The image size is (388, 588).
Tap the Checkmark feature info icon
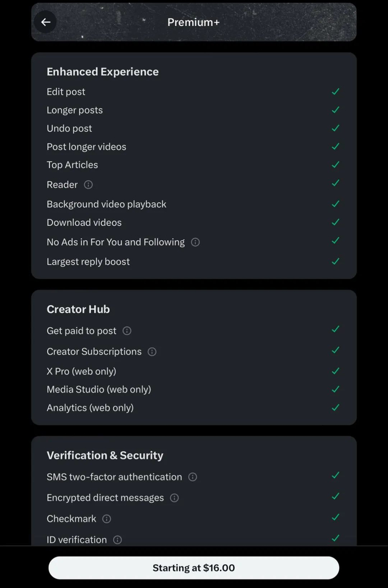coord(107,519)
